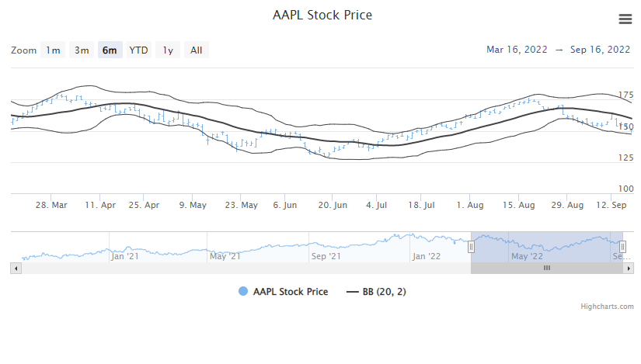
Task: Edit the Mar 16, 2022 start date
Action: tap(516, 50)
